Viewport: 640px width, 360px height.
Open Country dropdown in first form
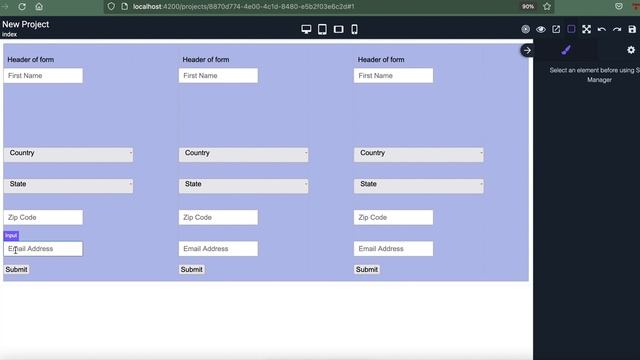click(x=69, y=154)
